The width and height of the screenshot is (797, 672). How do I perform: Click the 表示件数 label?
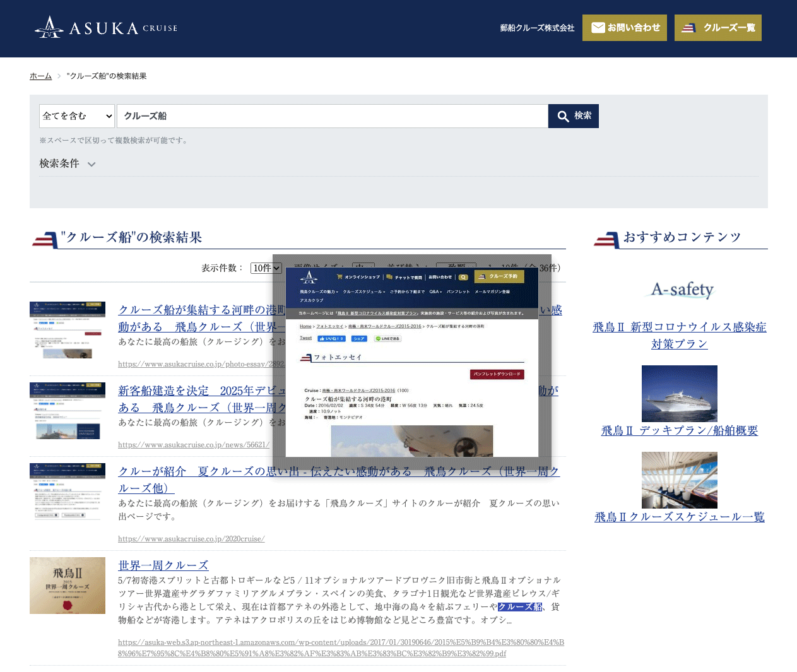point(223,268)
